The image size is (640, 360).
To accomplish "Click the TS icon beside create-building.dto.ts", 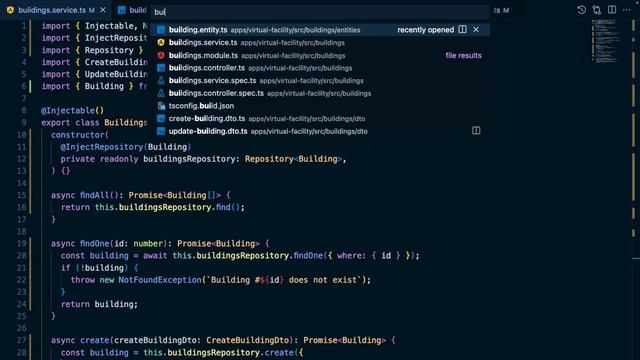I will coord(161,118).
